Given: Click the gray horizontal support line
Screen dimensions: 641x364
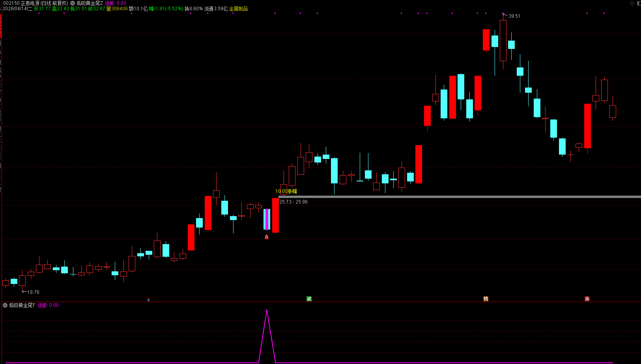Looking at the screenshot, I should click(460, 196).
